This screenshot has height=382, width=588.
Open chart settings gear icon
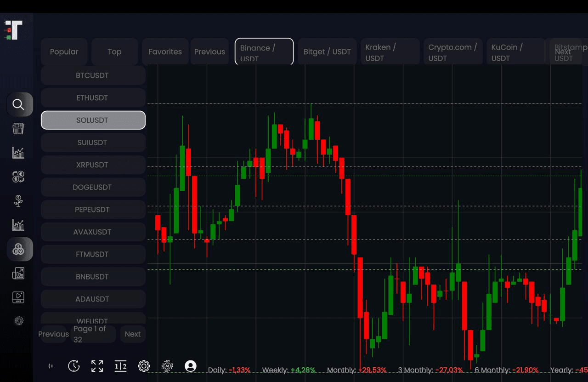coord(144,366)
